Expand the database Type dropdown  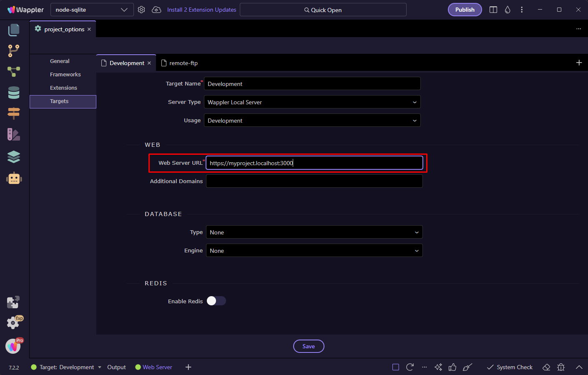314,232
